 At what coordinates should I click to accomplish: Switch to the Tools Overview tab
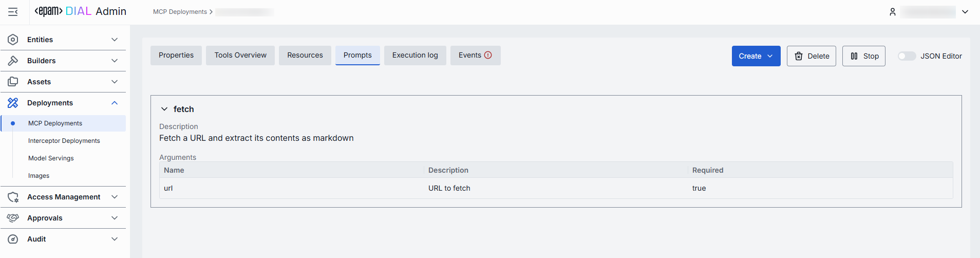tap(240, 55)
